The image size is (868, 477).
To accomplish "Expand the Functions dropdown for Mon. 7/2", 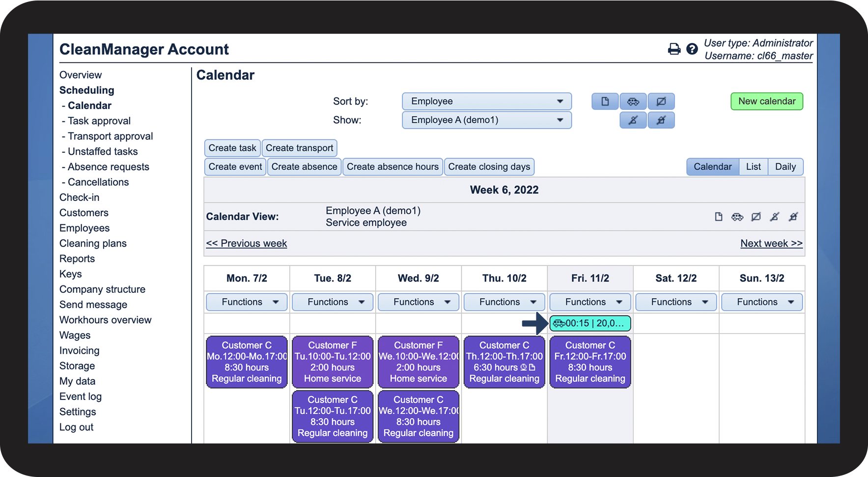I will (247, 302).
